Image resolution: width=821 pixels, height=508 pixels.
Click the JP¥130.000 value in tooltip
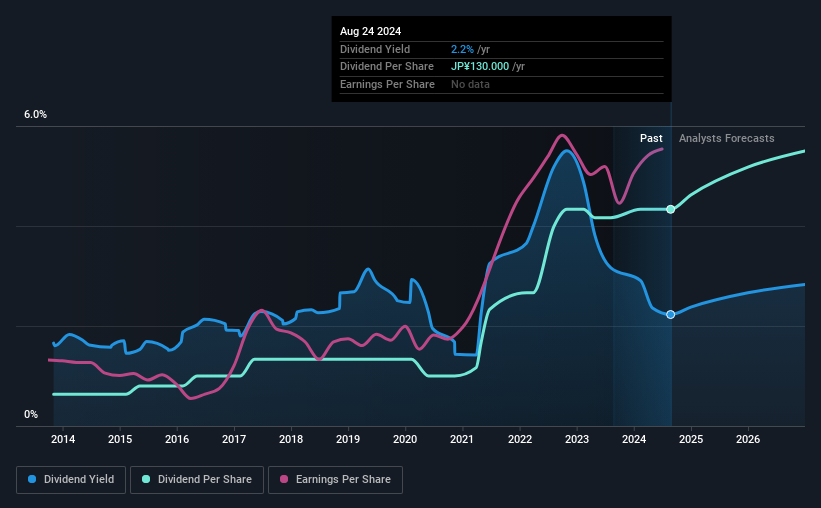[480, 67]
